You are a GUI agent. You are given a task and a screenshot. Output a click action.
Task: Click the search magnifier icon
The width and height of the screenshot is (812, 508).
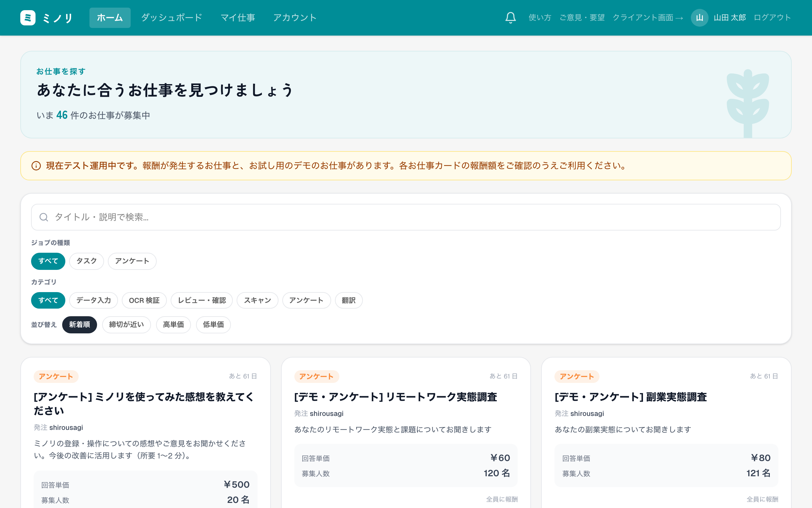coord(44,217)
